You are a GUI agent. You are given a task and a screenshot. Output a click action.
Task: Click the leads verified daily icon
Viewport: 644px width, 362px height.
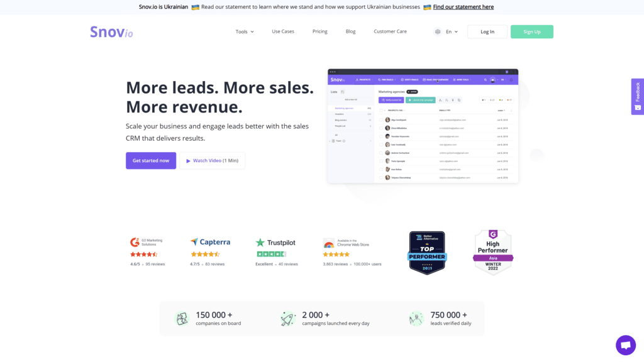pyautogui.click(x=416, y=319)
